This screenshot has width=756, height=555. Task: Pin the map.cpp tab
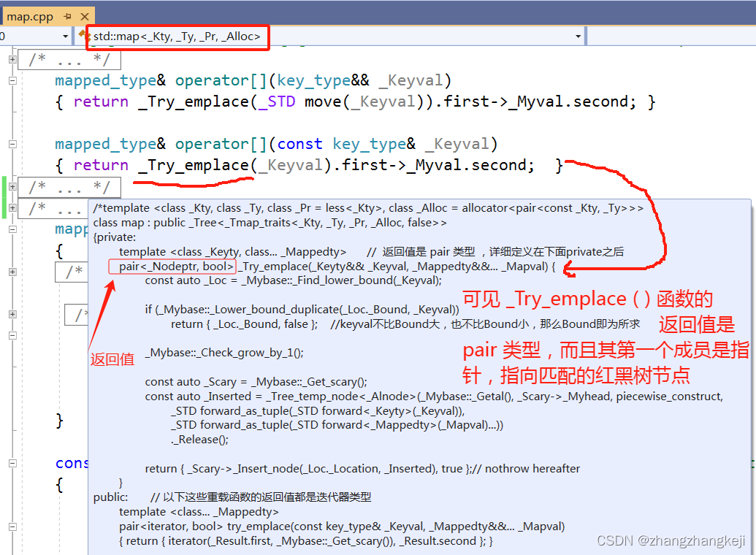(x=67, y=17)
